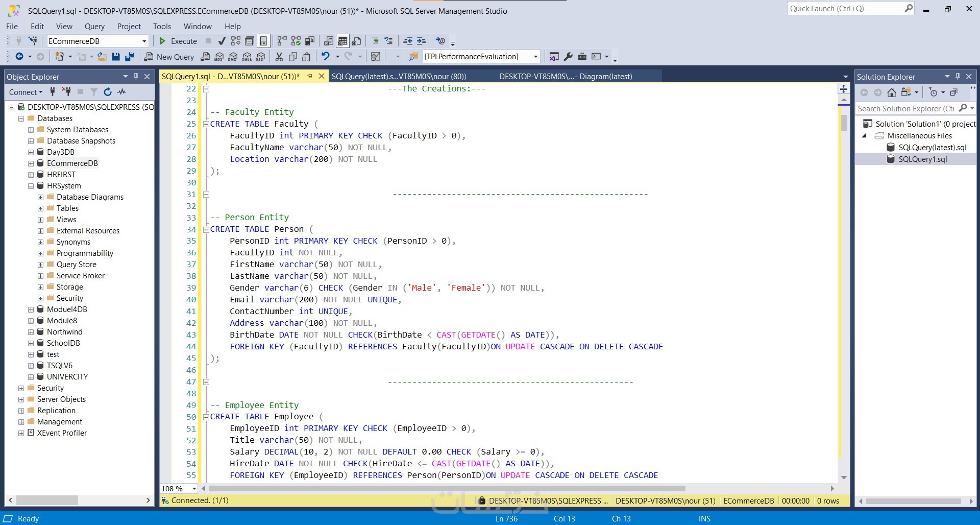Click the Save All icon
The height and width of the screenshot is (525, 980).
click(130, 57)
